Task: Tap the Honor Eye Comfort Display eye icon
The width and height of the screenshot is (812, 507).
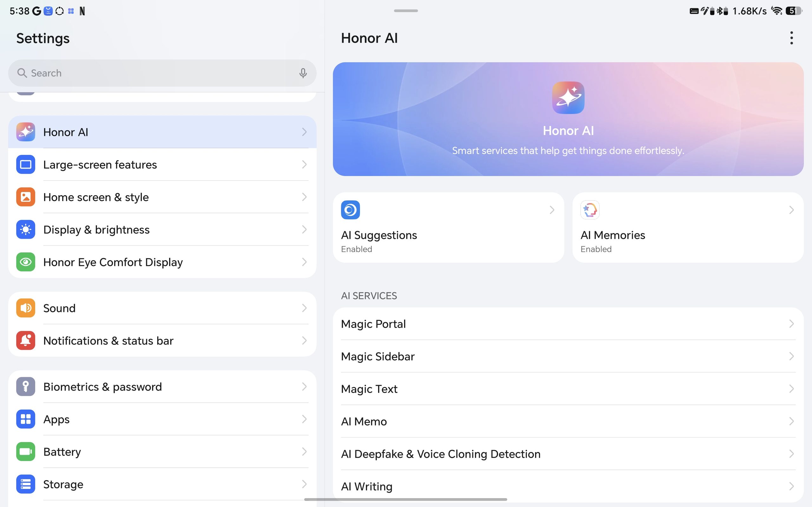Action: pos(25,262)
